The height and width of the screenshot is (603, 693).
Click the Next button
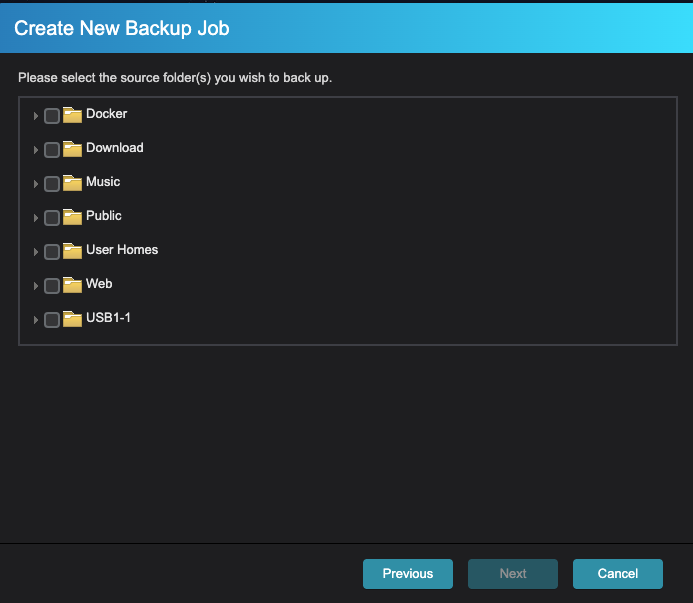pos(513,573)
